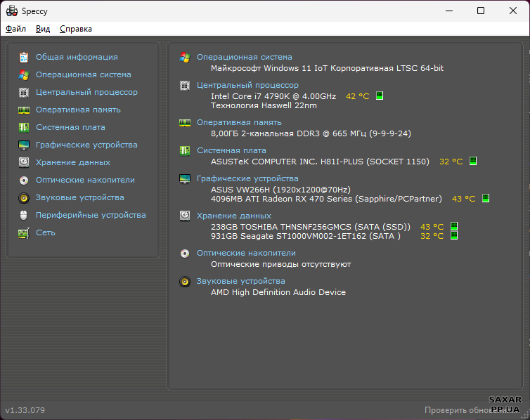The height and width of the screenshot is (420, 530).
Task: Click the network card icon in the sidebar
Action: tap(24, 233)
